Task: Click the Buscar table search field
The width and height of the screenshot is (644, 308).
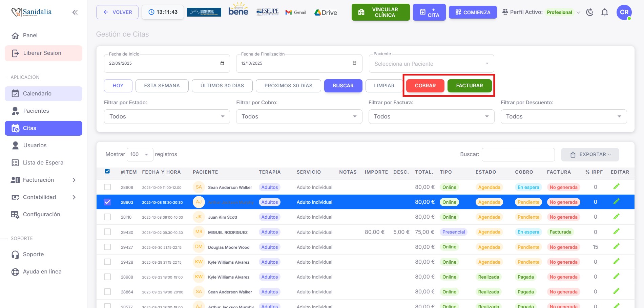Action: [x=518, y=154]
